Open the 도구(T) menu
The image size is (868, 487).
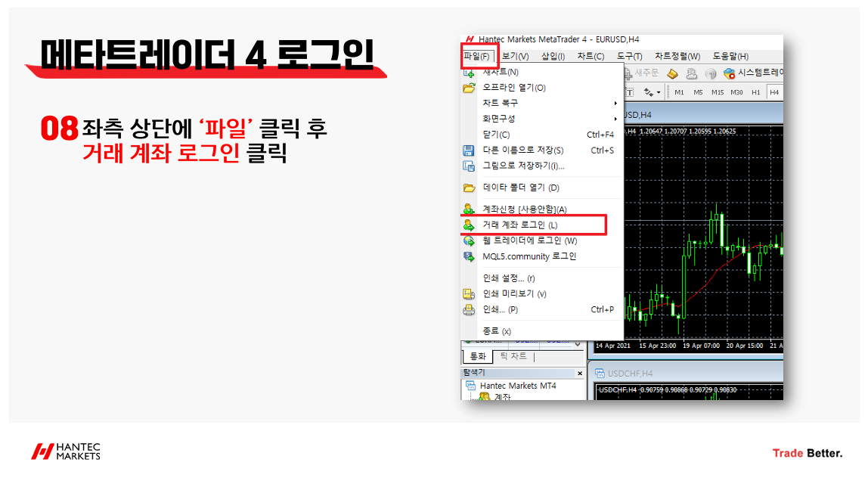[629, 57]
